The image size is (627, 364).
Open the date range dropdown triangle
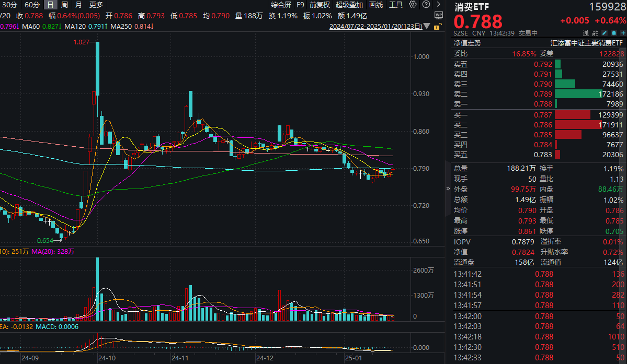coord(427,26)
